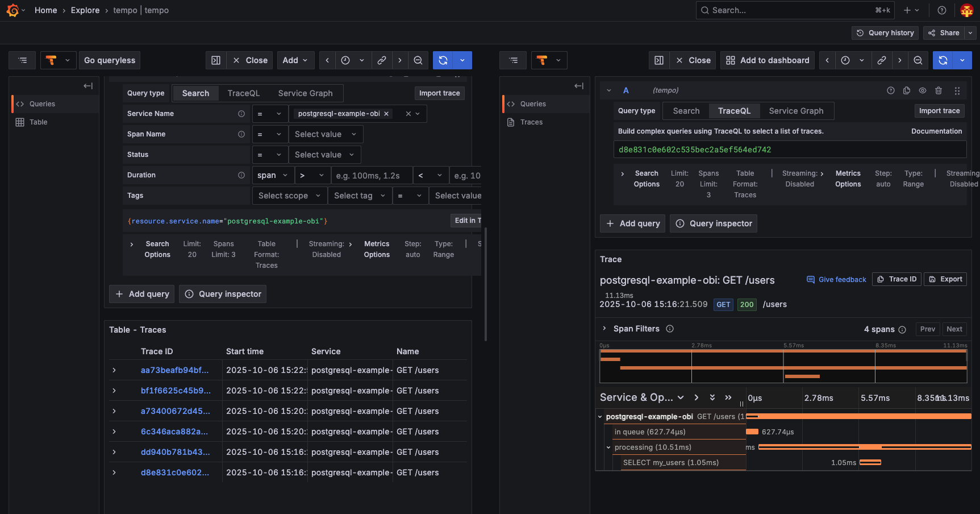The image size is (980, 514).
Task: Copy shortened link using the link icon
Action: 382,60
